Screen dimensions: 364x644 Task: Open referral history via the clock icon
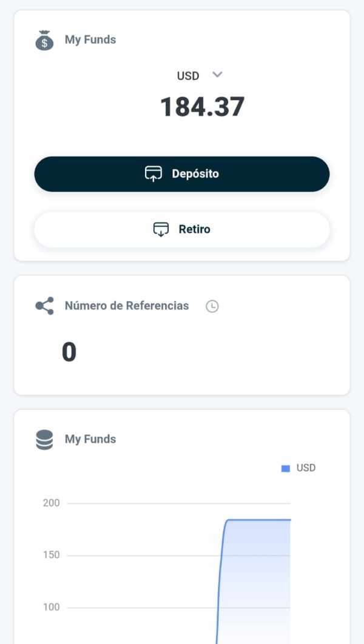(x=212, y=306)
